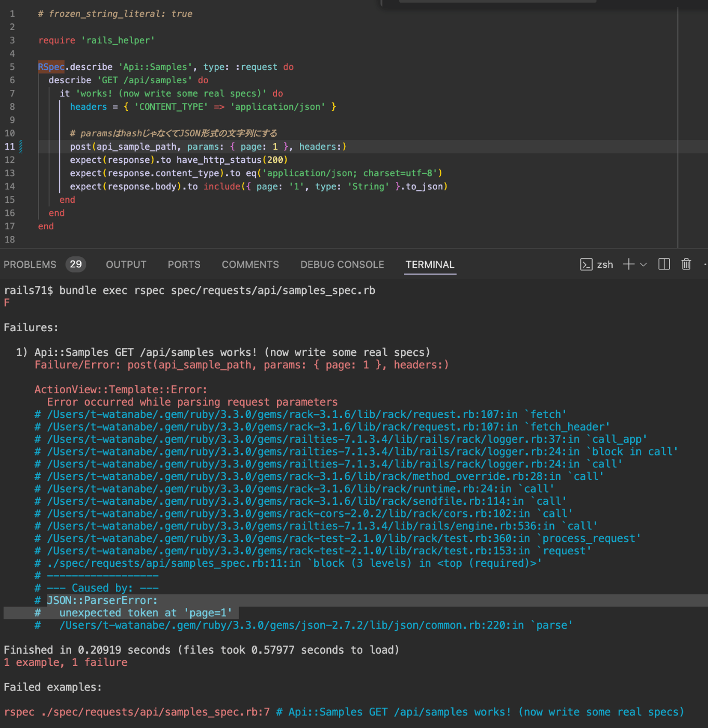Click have_http_status(200) on line 12
This screenshot has width=708, height=728.
click(x=232, y=160)
